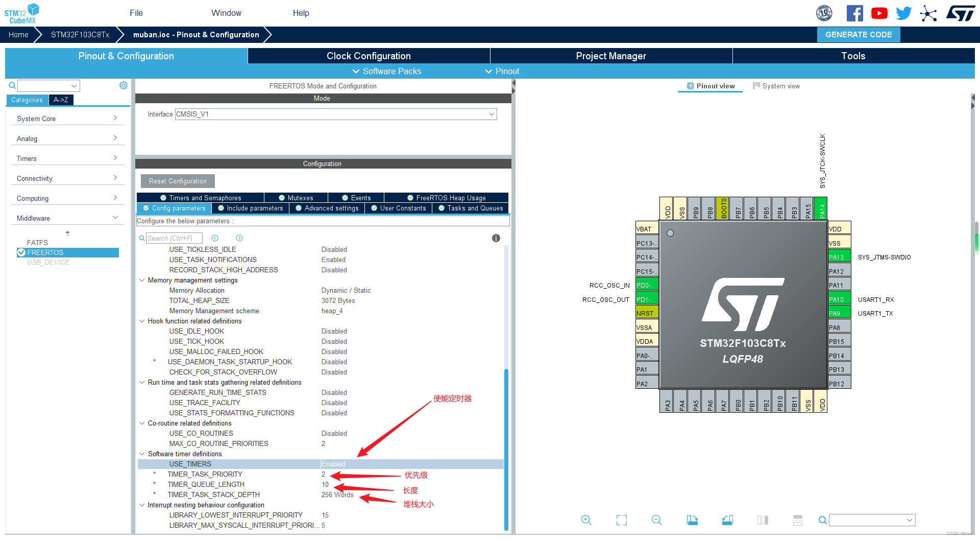Enable the FREERTOS middleware checkbox

tap(21, 252)
